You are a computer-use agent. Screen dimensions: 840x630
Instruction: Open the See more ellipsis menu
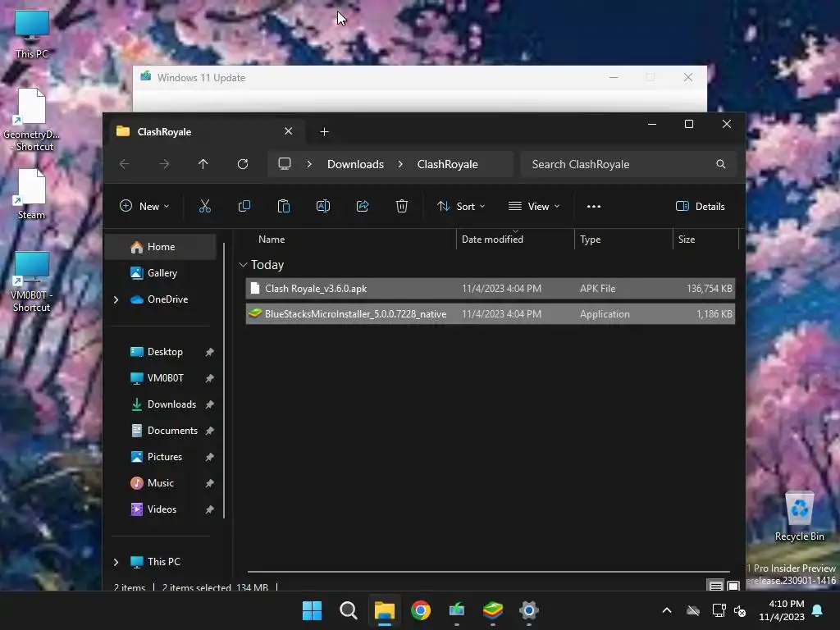point(594,206)
